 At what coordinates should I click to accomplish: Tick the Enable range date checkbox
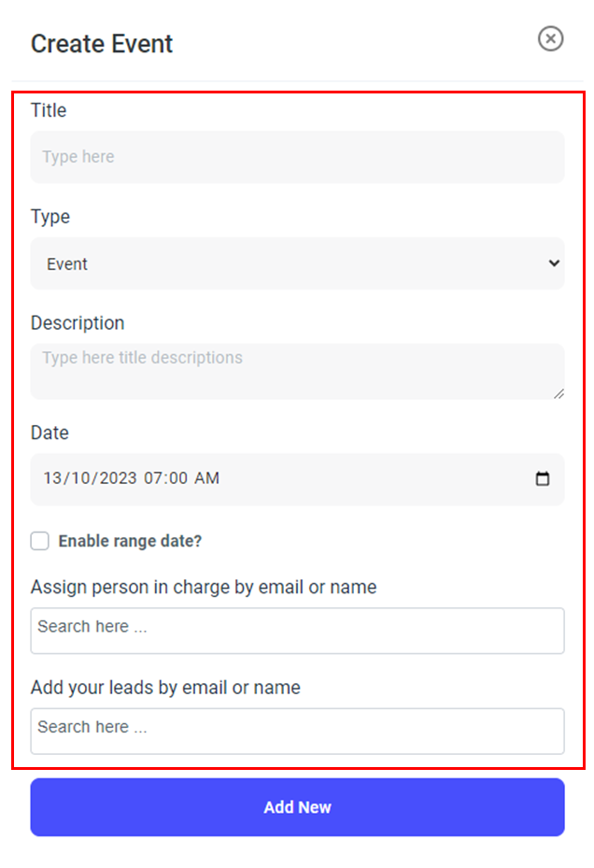pos(40,541)
